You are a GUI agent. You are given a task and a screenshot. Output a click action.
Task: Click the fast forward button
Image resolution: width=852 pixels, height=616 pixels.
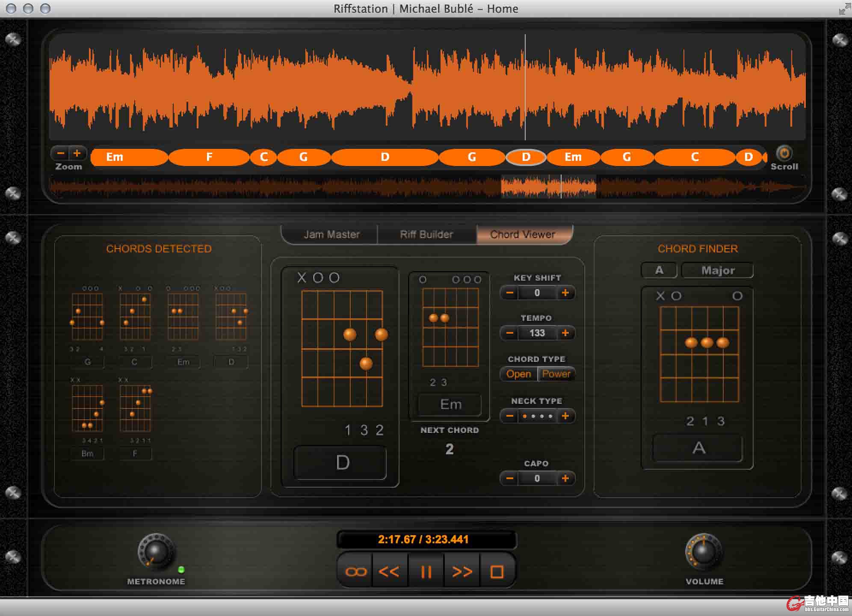coord(462,572)
